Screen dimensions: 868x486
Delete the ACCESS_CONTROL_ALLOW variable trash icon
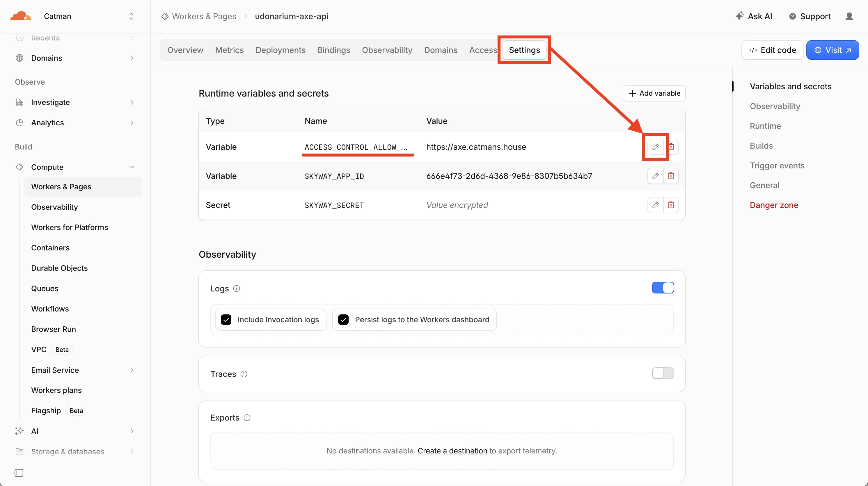(x=671, y=147)
